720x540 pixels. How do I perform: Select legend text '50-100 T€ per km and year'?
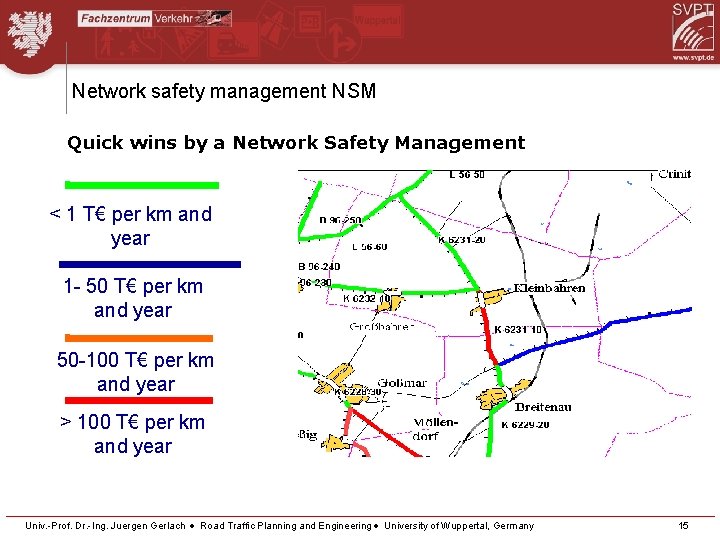[x=135, y=372]
